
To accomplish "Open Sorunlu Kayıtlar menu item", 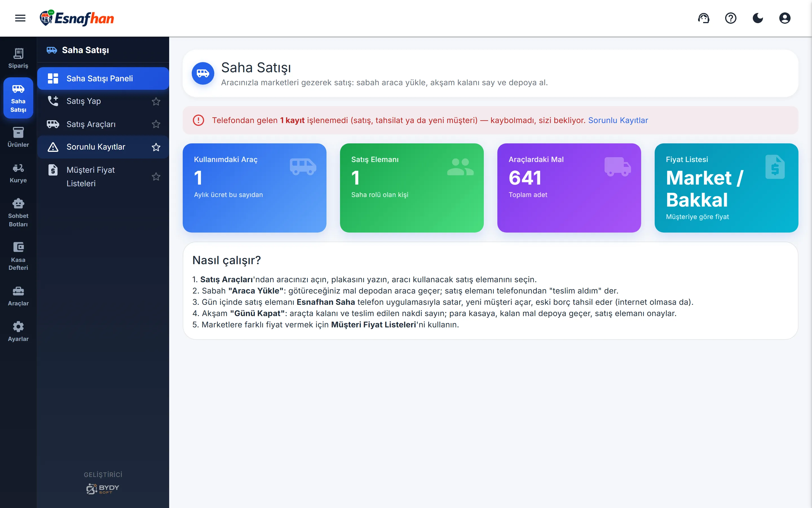I will 103,147.
